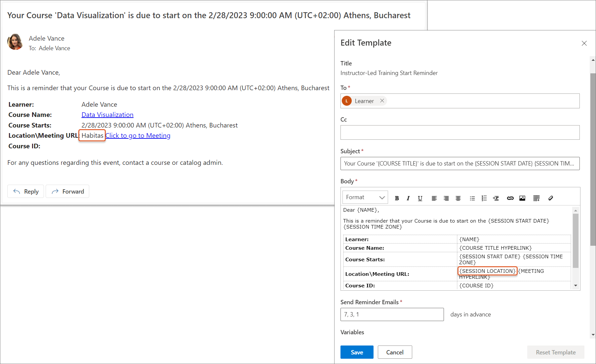Remove the Learner recipient chip
The width and height of the screenshot is (596, 364).
pyautogui.click(x=382, y=101)
